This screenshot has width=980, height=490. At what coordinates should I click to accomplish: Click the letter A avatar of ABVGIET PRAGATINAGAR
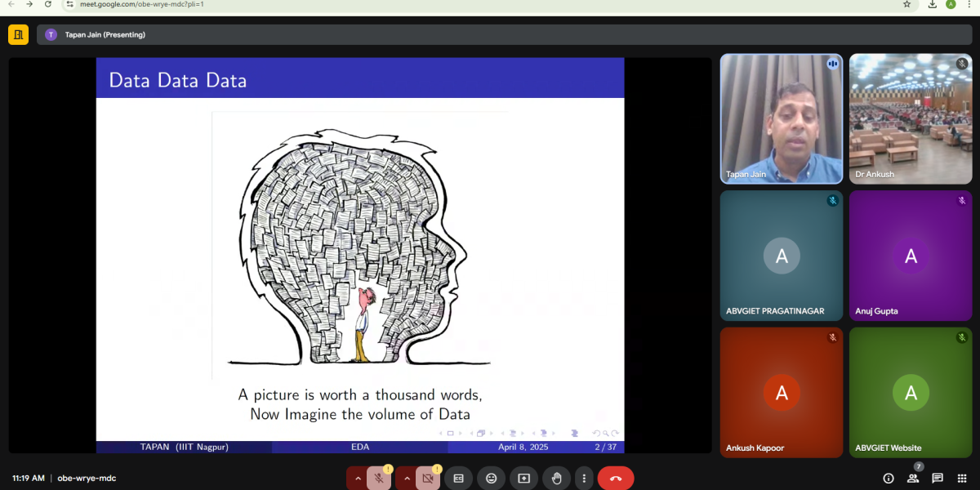[x=782, y=256]
